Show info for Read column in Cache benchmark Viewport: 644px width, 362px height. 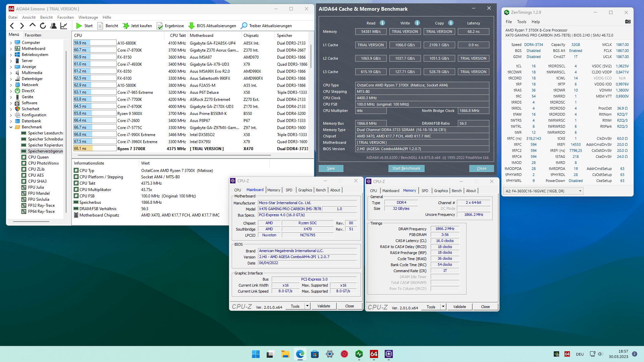(x=382, y=23)
